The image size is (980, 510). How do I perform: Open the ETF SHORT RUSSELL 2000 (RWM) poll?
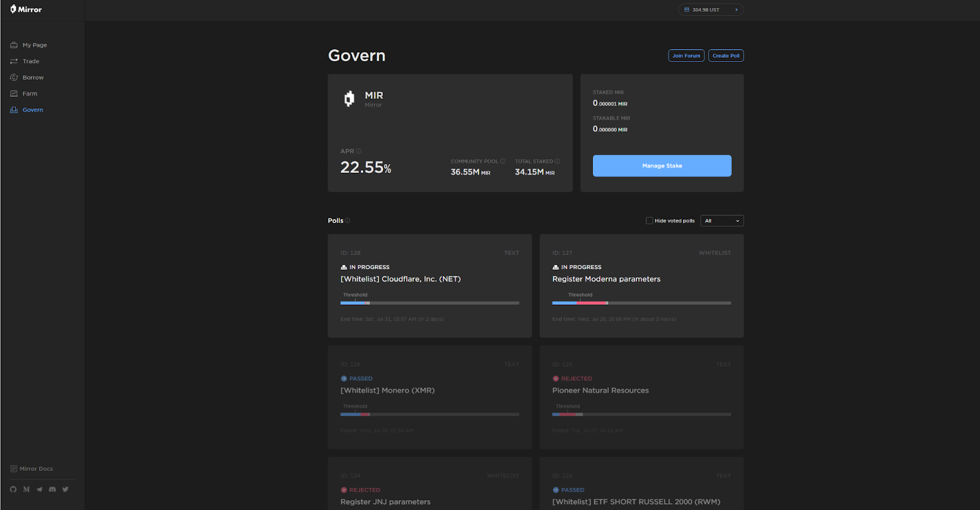tap(636, 502)
